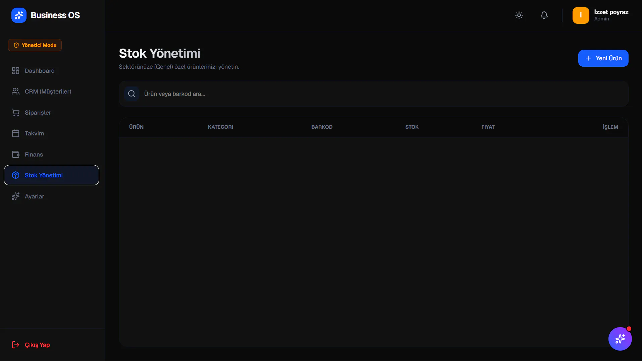
Task: Click the Çıkış Yap logout arrow icon
Action: pos(15,345)
